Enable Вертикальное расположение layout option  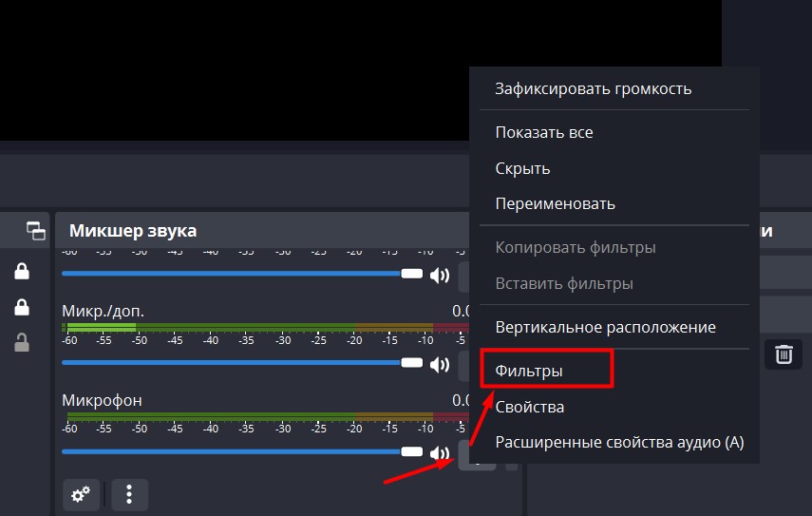pyautogui.click(x=605, y=327)
